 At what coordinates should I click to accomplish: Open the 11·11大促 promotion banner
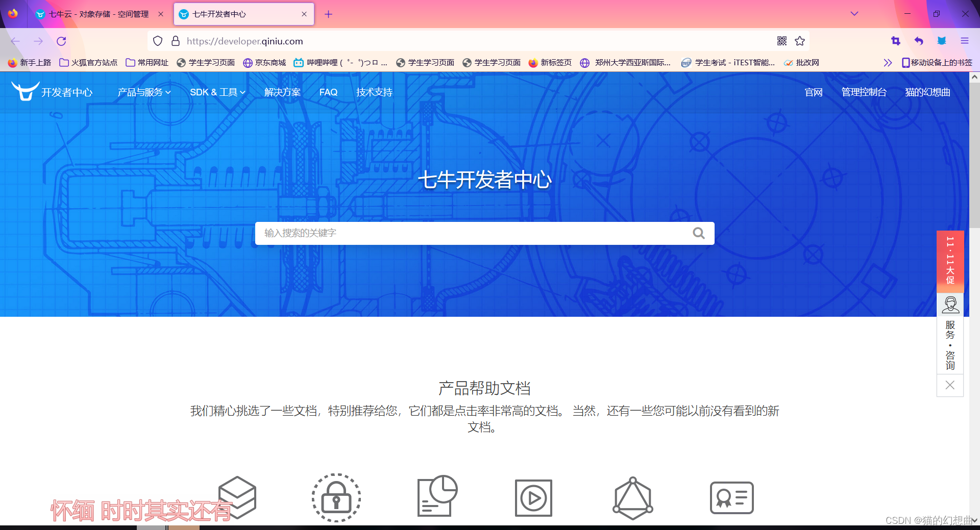click(x=950, y=261)
